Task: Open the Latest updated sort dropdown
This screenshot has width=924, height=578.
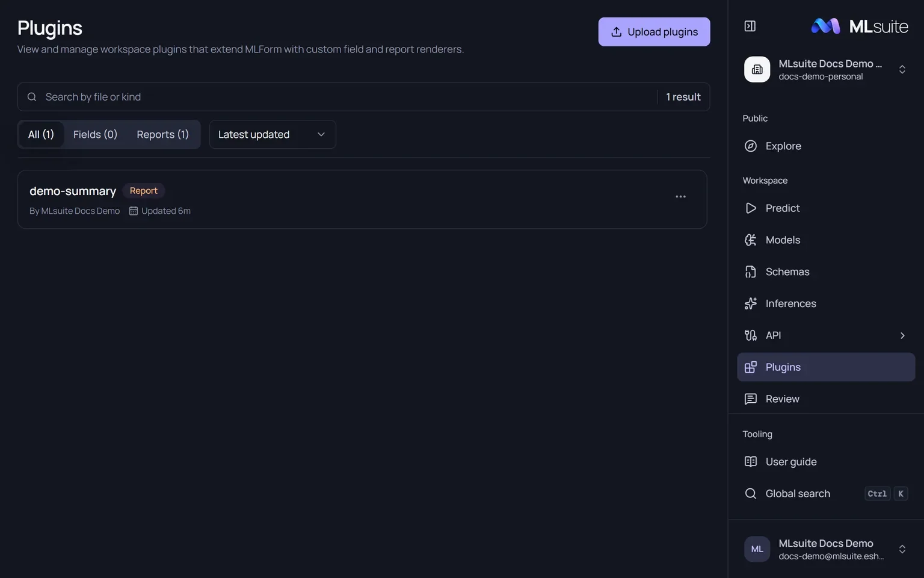Action: pyautogui.click(x=273, y=134)
